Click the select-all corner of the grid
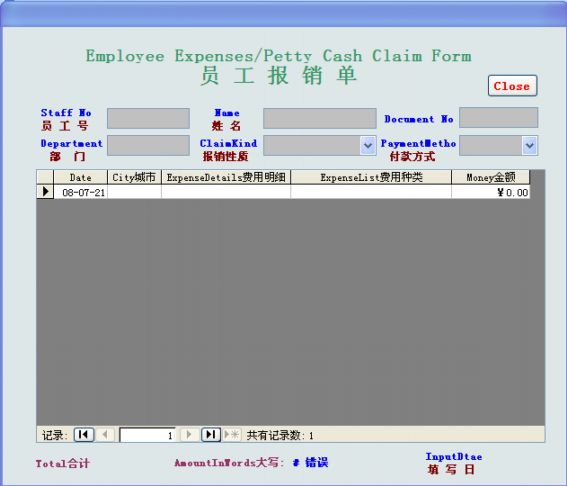This screenshot has height=486, width=567. [45, 177]
